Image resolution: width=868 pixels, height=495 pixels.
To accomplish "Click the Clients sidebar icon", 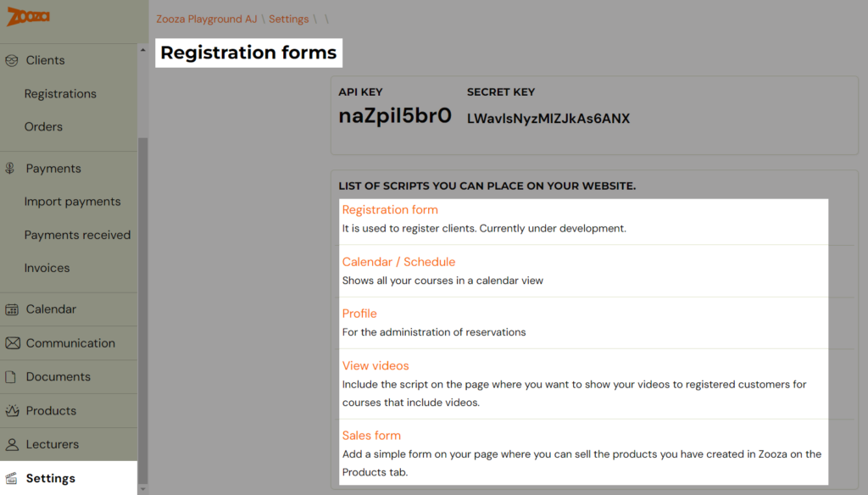I will tap(12, 60).
